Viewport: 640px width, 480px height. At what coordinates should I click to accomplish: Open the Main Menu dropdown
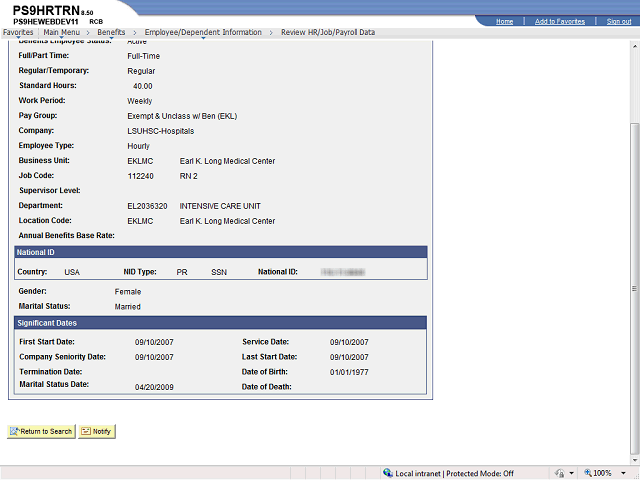(62, 32)
